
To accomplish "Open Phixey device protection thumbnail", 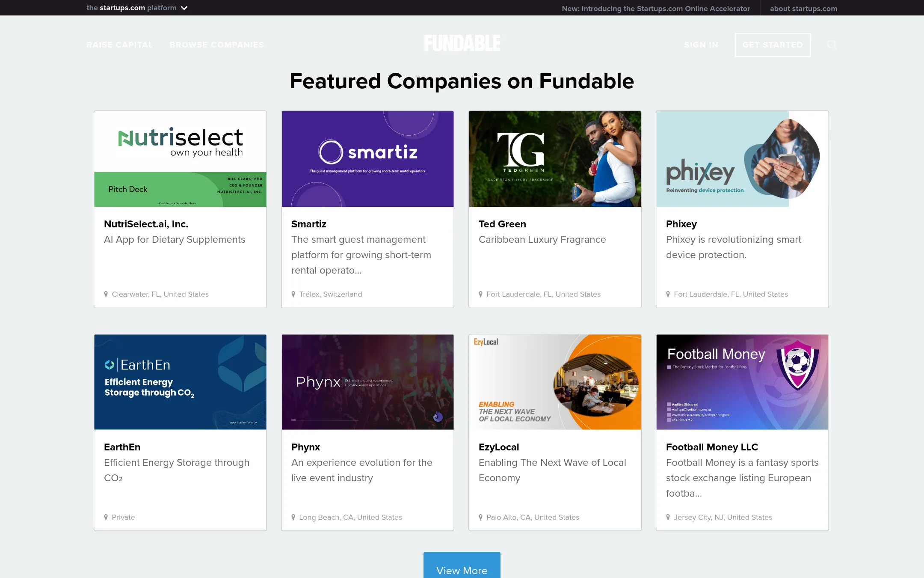I will tap(742, 159).
